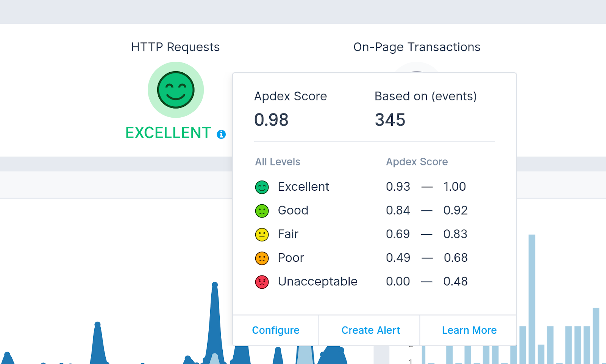Viewport: 606px width, 364px height.
Task: Click the events count 345
Action: pos(390,120)
